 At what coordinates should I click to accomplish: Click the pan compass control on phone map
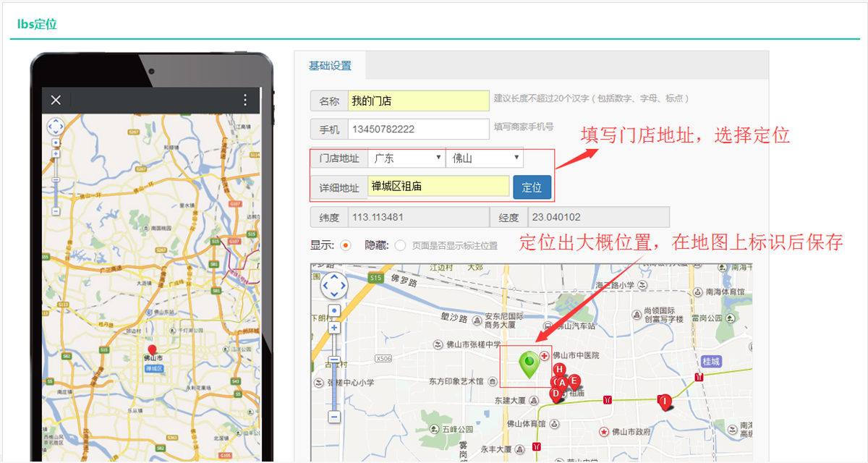[56, 127]
